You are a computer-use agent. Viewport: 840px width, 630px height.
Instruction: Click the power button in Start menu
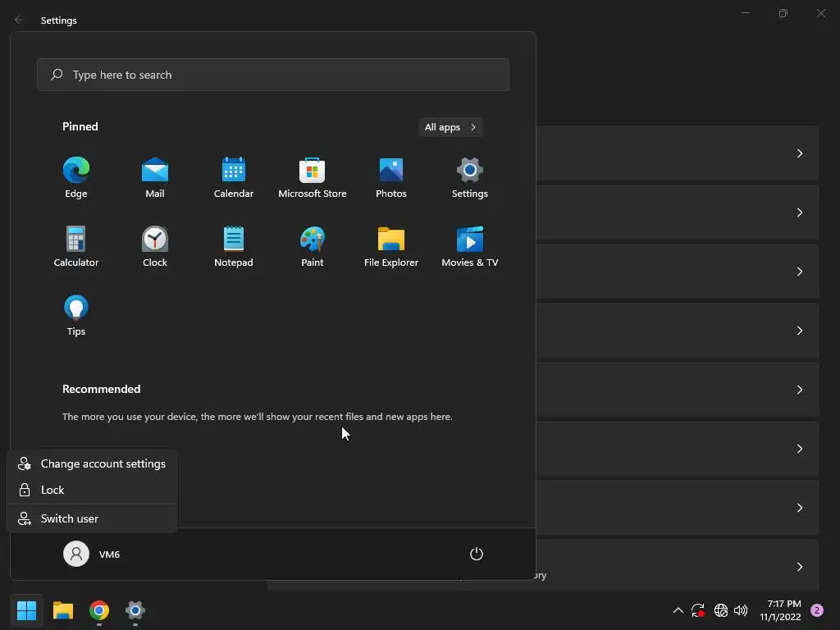coord(477,554)
